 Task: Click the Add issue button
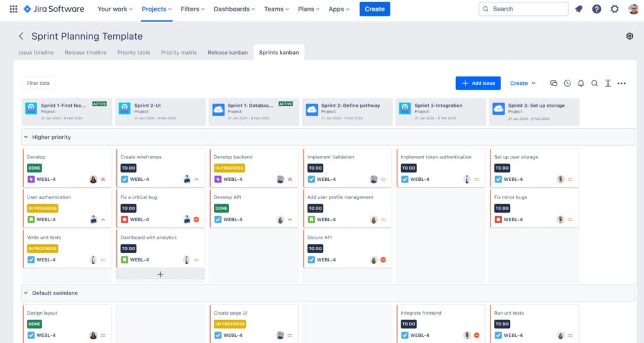(x=478, y=84)
